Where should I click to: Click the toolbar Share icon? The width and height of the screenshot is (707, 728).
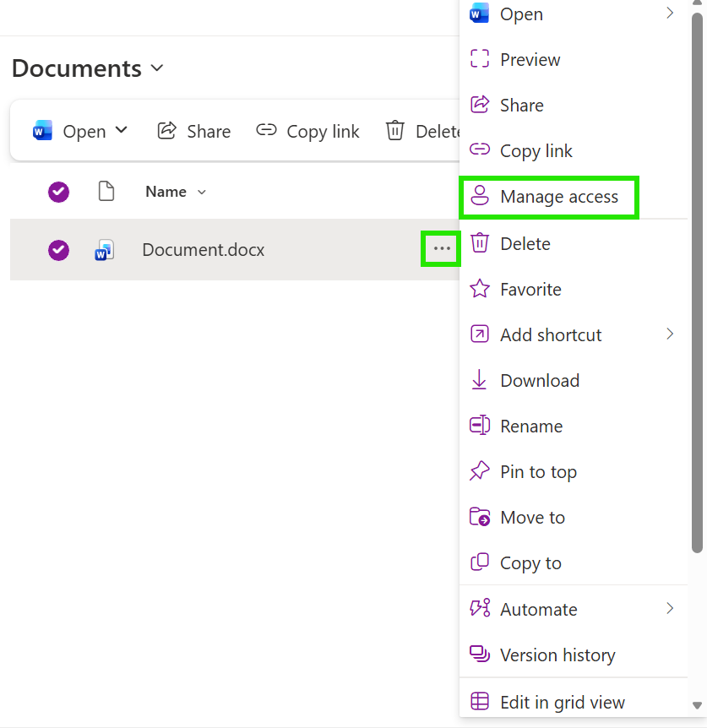(x=166, y=130)
